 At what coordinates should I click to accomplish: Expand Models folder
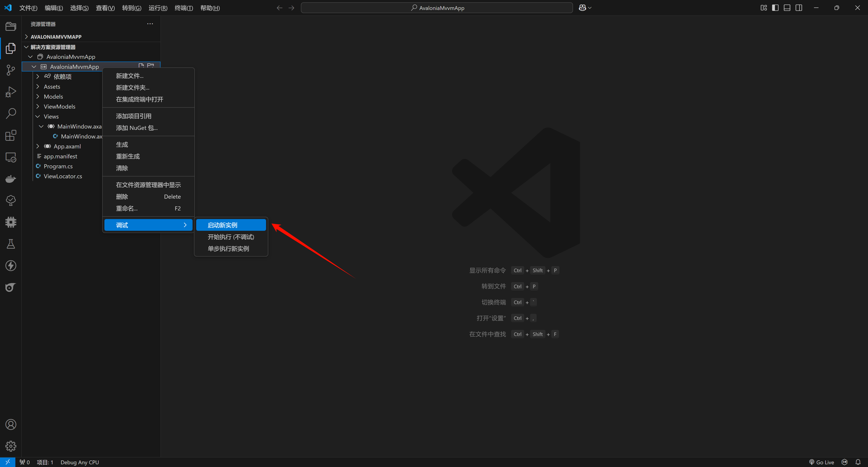tap(38, 96)
